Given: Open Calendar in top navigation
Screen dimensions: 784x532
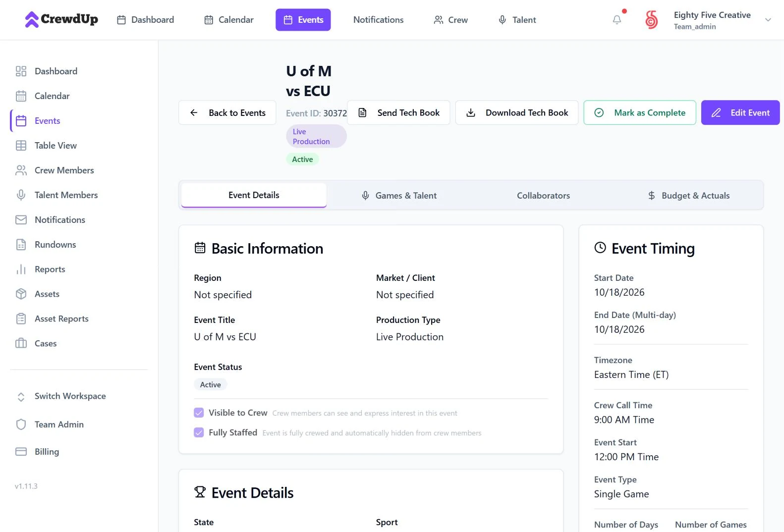Looking at the screenshot, I should pos(228,20).
